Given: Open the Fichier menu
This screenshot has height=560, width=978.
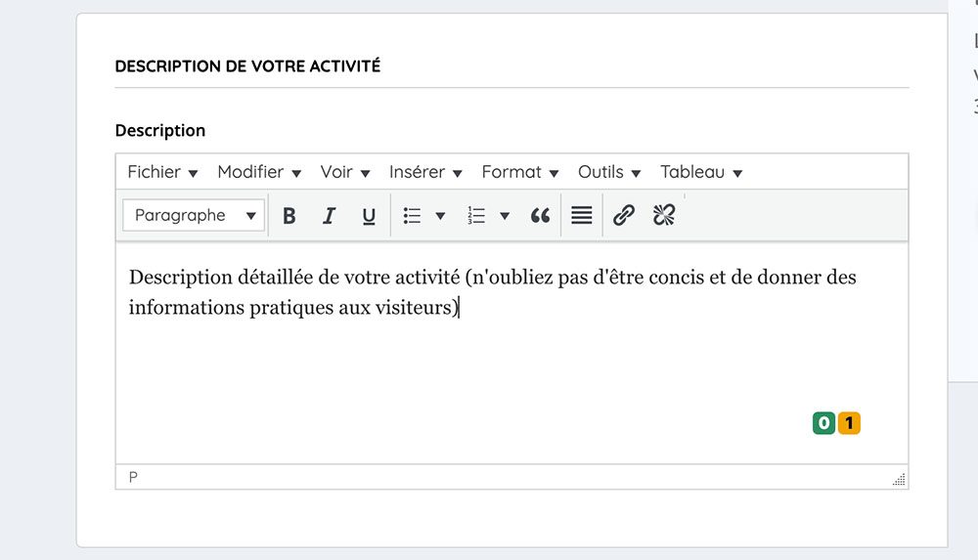Looking at the screenshot, I should [162, 172].
